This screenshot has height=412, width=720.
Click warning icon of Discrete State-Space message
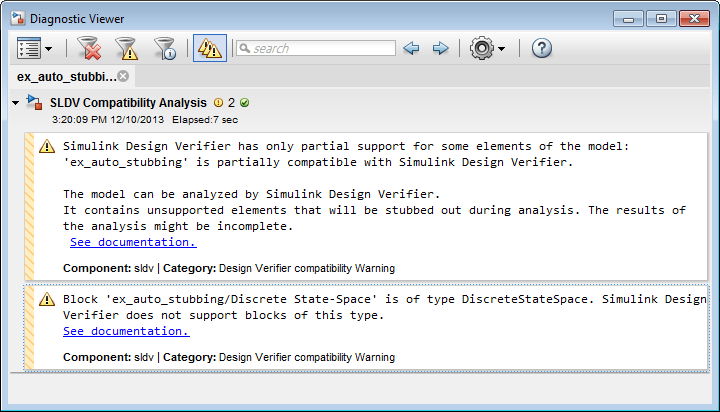[47, 299]
